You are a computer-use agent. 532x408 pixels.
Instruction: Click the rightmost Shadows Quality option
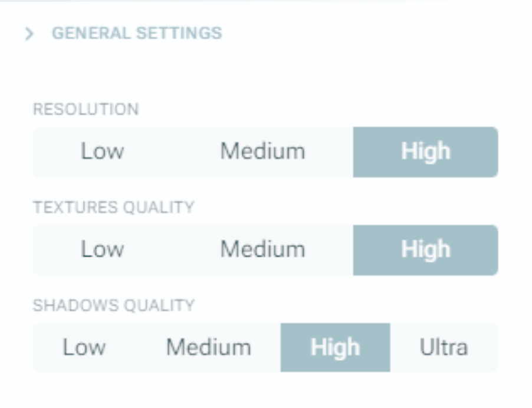[444, 347]
